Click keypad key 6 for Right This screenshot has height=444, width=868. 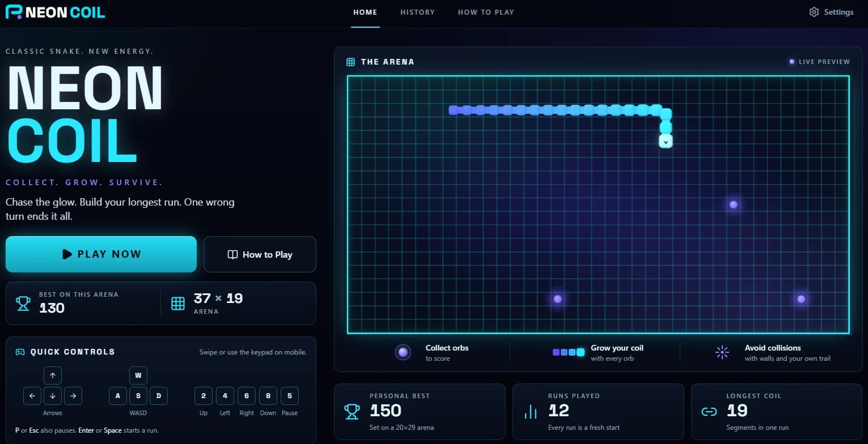pyautogui.click(x=247, y=396)
